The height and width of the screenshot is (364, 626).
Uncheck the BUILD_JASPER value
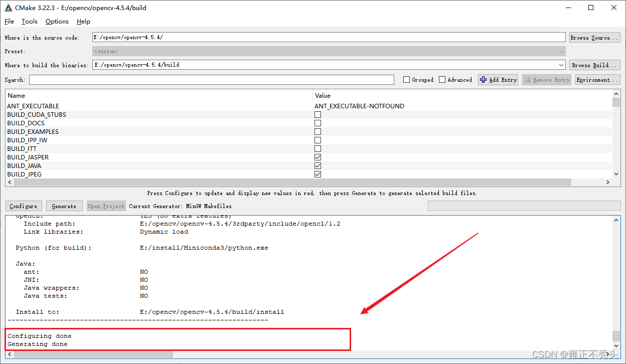[318, 157]
